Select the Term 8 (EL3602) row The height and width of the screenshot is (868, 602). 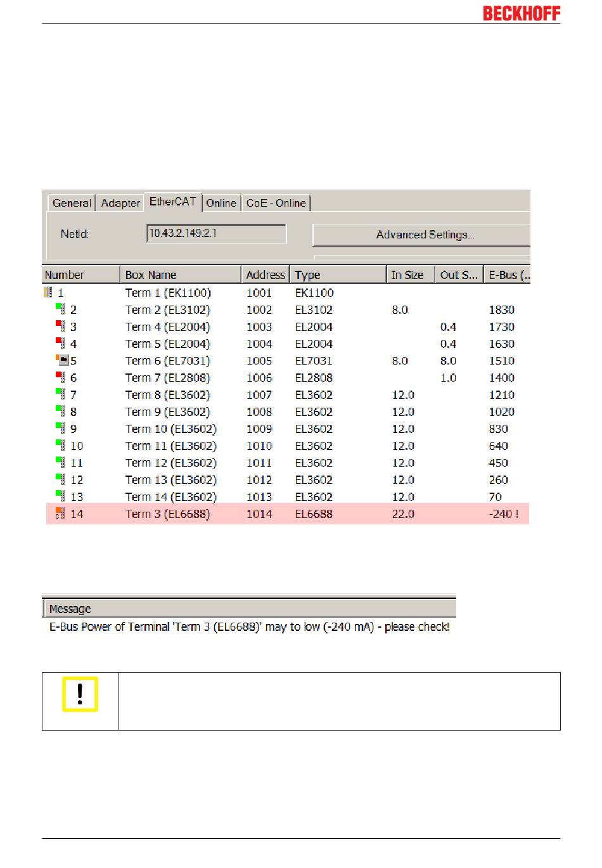(x=287, y=394)
